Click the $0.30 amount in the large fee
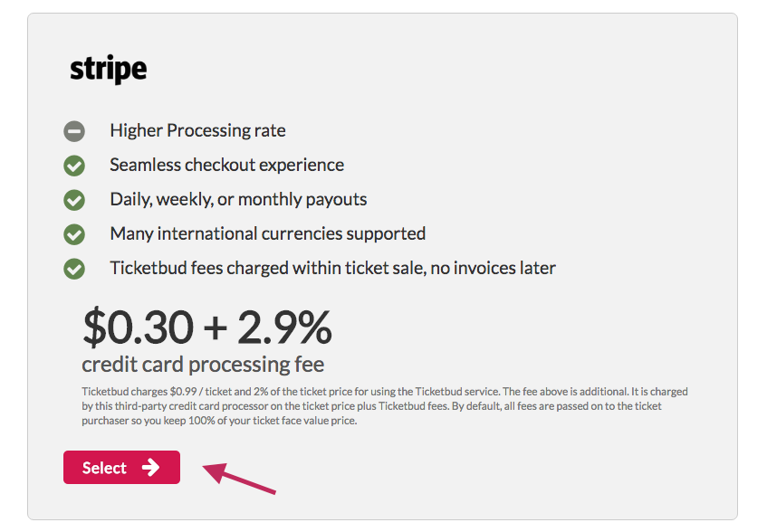Image resolution: width=767 pixels, height=532 pixels. pyautogui.click(x=139, y=328)
